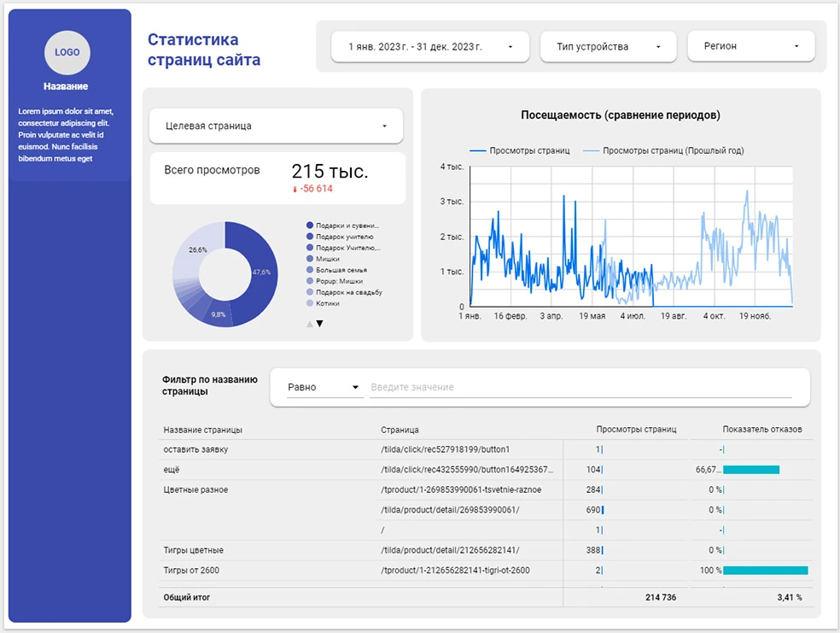This screenshot has width=840, height=633.
Task: Click the grayed-out legend up arrow
Action: [309, 324]
